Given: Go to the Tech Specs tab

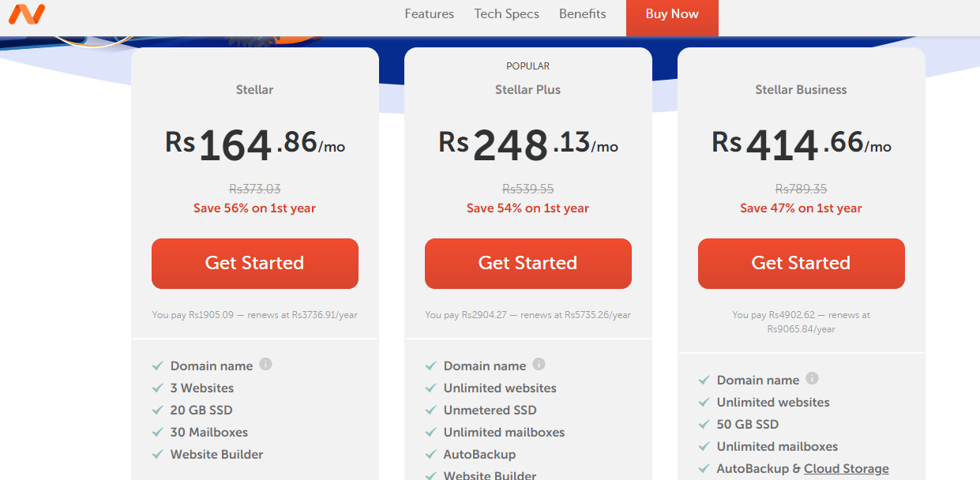Looking at the screenshot, I should coord(506,14).
